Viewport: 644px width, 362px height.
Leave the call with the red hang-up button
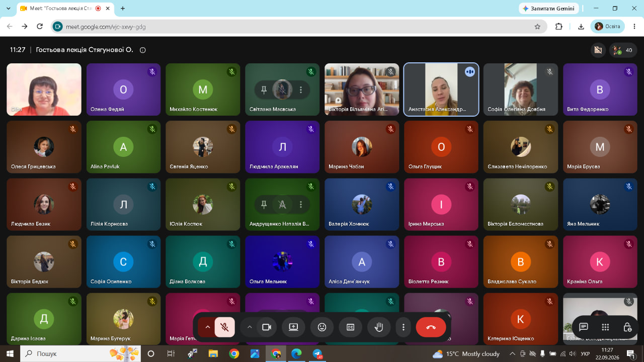coord(431,327)
